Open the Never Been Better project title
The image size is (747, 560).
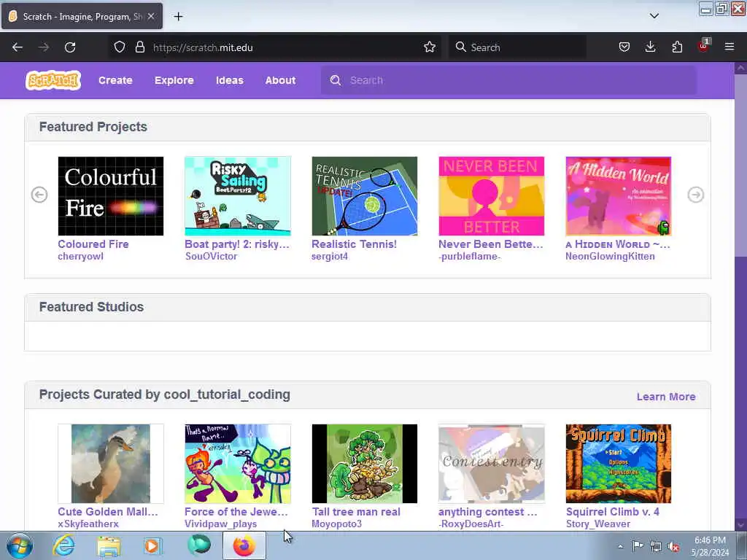coord(491,244)
